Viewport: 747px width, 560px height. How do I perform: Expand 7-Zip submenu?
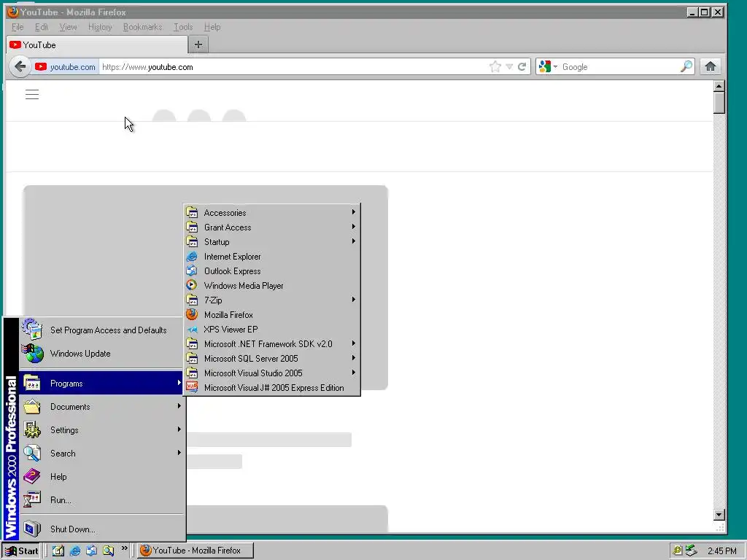[271, 300]
